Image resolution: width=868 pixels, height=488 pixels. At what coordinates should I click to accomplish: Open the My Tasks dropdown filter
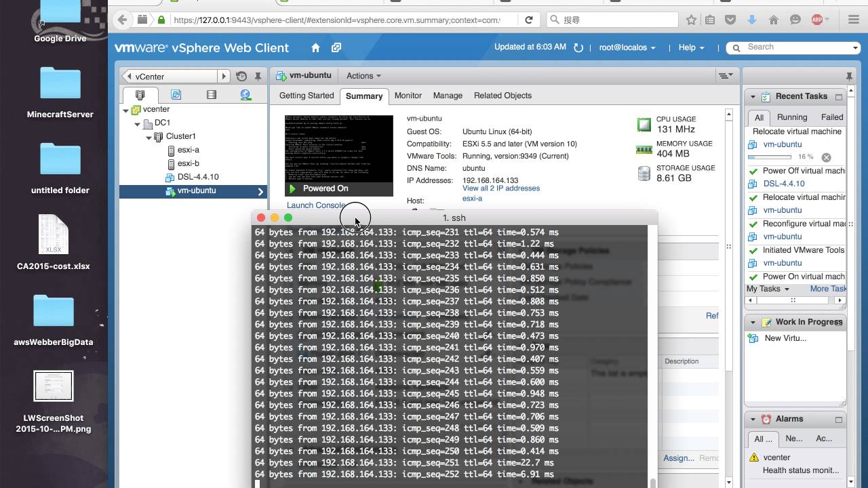click(768, 289)
